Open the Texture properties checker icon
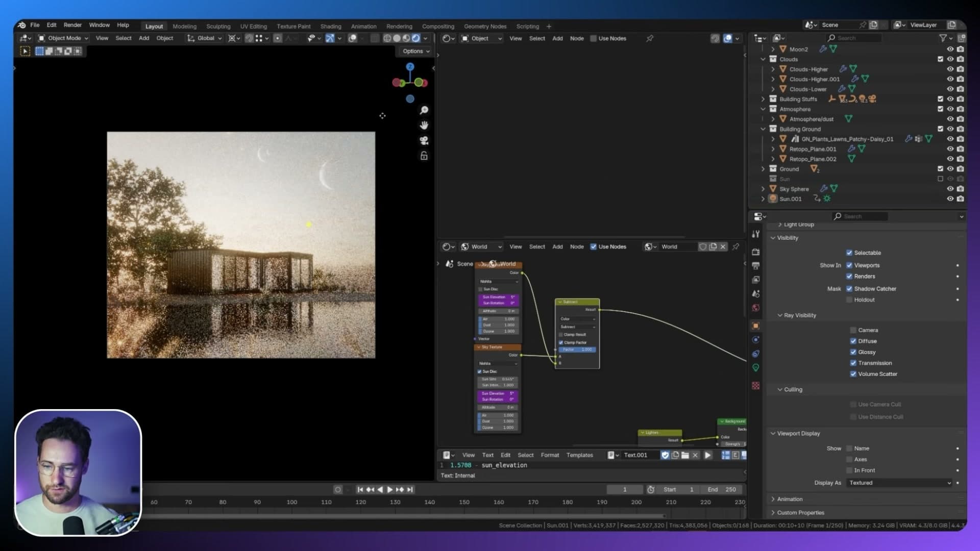 click(x=755, y=386)
